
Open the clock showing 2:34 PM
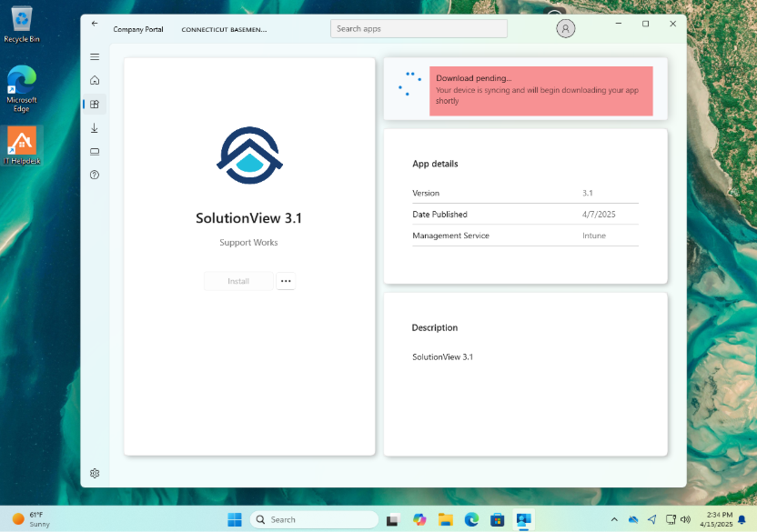pyautogui.click(x=716, y=519)
